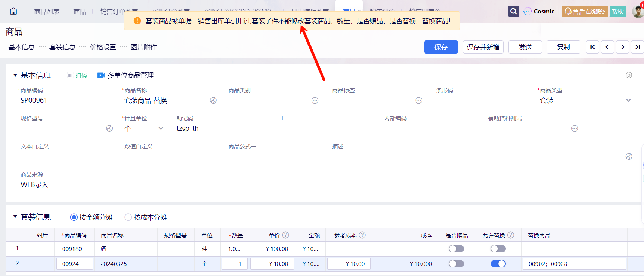Toggle 是否赠品 for the 00924 row

pos(456,264)
